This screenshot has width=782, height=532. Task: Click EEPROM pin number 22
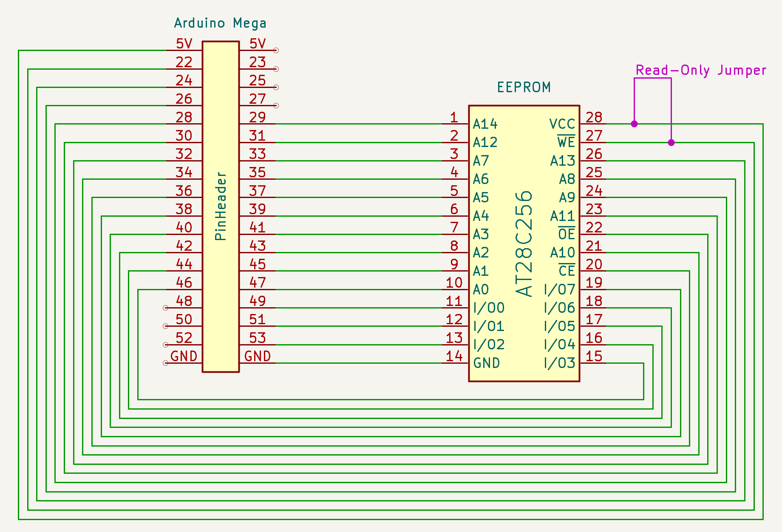pyautogui.click(x=594, y=227)
